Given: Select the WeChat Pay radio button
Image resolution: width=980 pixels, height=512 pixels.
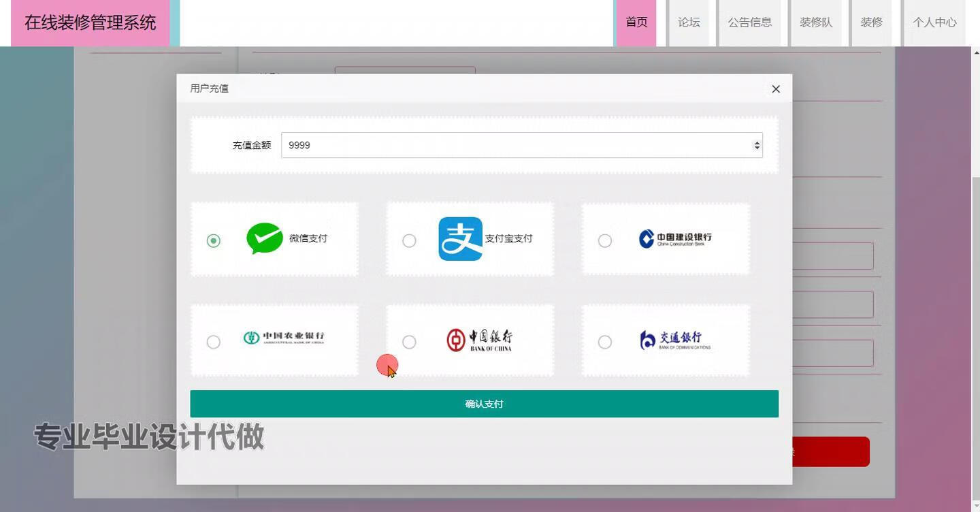Looking at the screenshot, I should (x=214, y=240).
